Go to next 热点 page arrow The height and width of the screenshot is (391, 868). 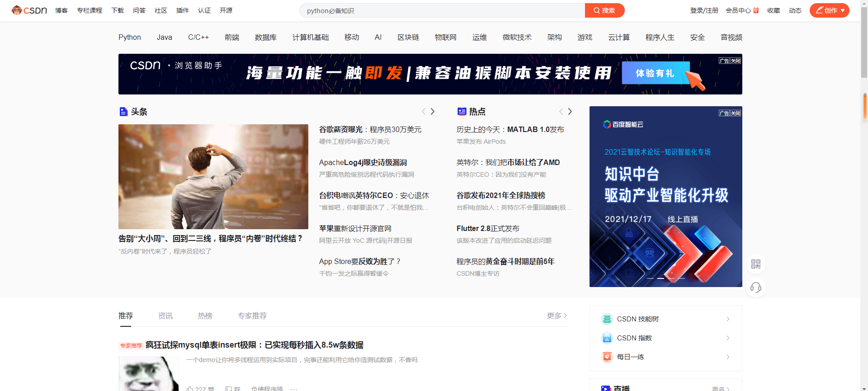(570, 112)
